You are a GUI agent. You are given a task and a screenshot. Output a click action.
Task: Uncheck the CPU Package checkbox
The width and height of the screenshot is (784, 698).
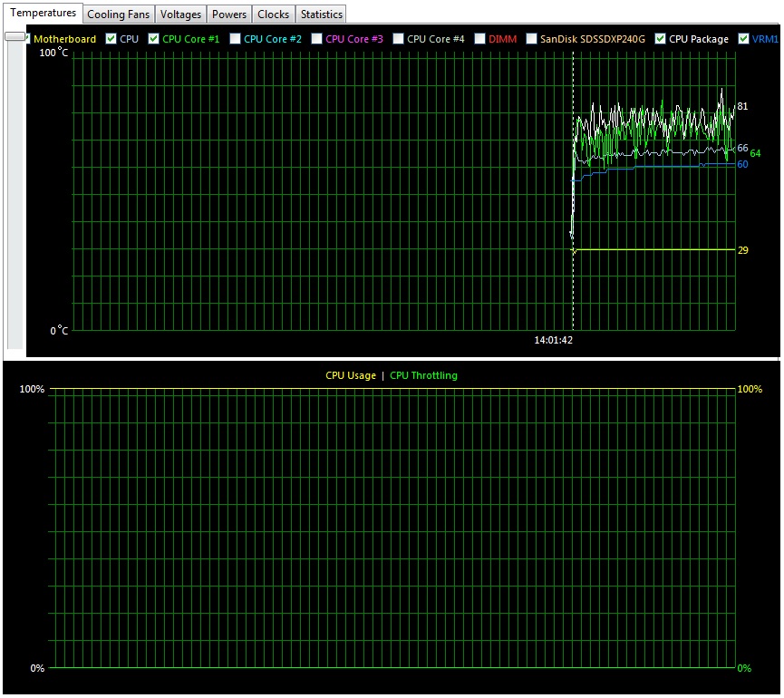(x=661, y=38)
